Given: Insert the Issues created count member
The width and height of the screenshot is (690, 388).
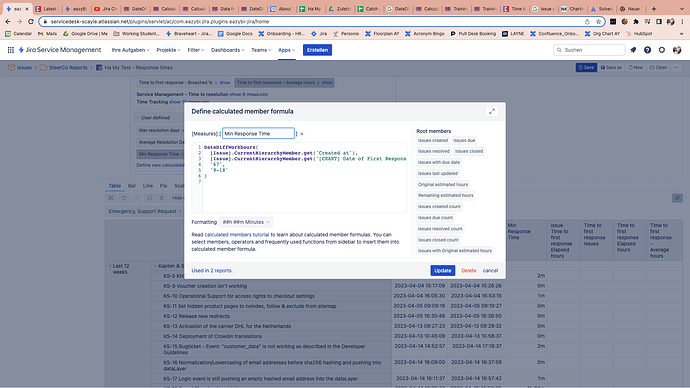Looking at the screenshot, I should [439, 206].
